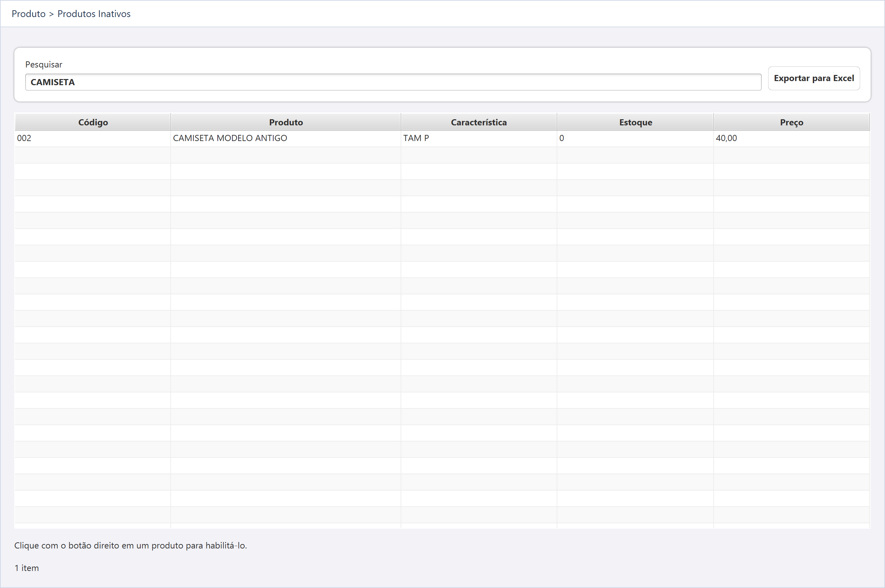The height and width of the screenshot is (588, 885).
Task: Click the Produto breadcrumb link
Action: (x=29, y=14)
